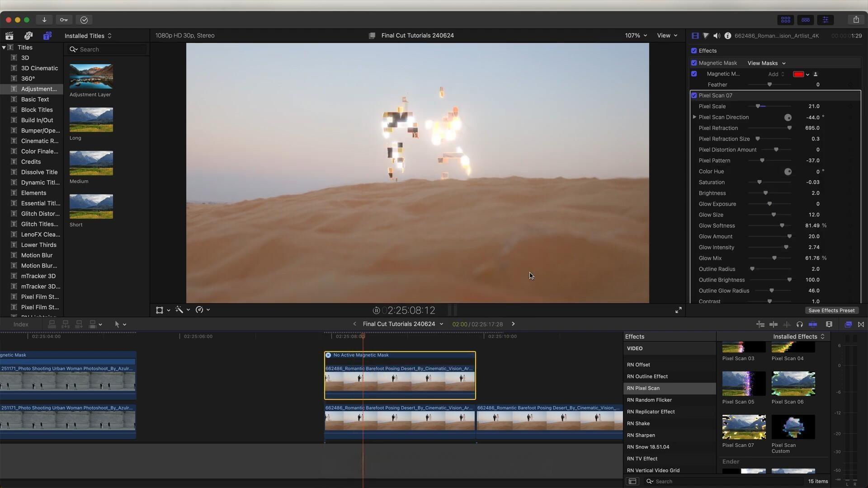The image size is (868, 488).
Task: Enable solo with the headphones icon
Action: [800, 324]
